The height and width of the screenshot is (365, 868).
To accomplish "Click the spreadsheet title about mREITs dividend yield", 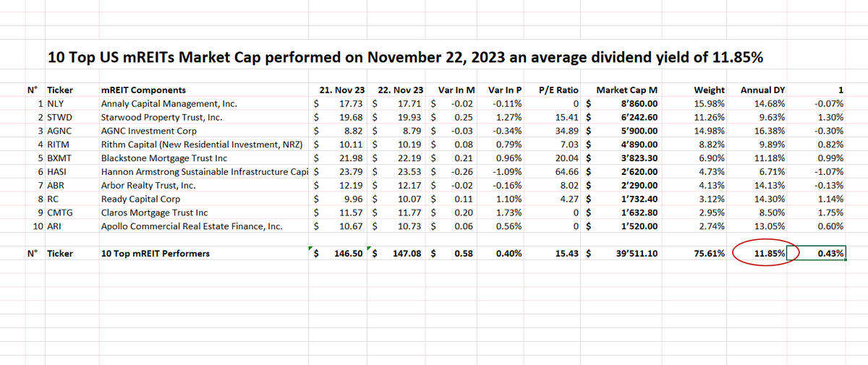I will pos(406,57).
